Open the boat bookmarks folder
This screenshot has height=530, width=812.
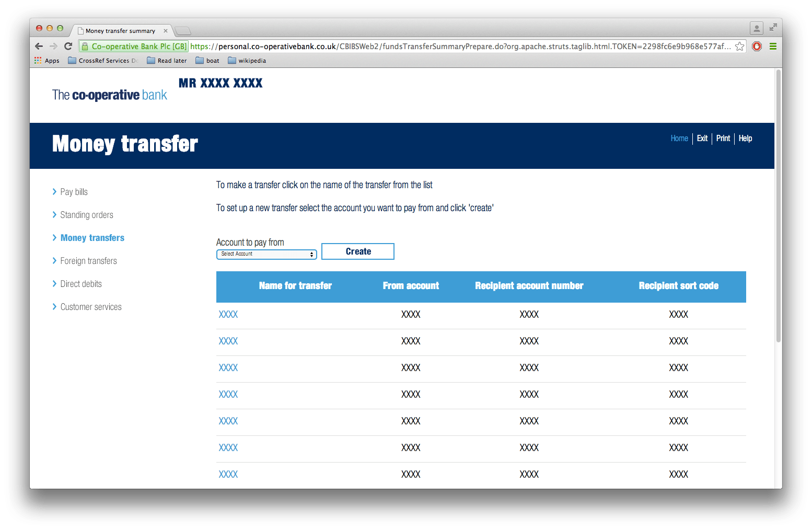(x=207, y=60)
